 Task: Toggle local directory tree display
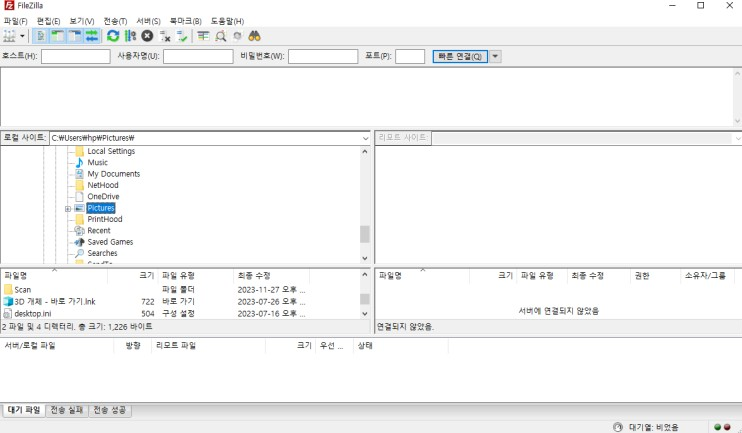point(58,36)
